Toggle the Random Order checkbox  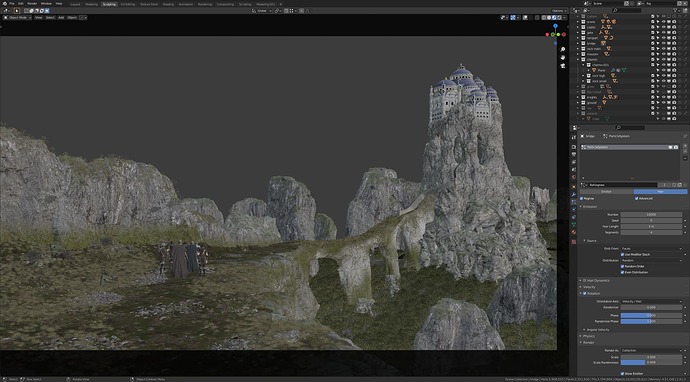click(623, 266)
